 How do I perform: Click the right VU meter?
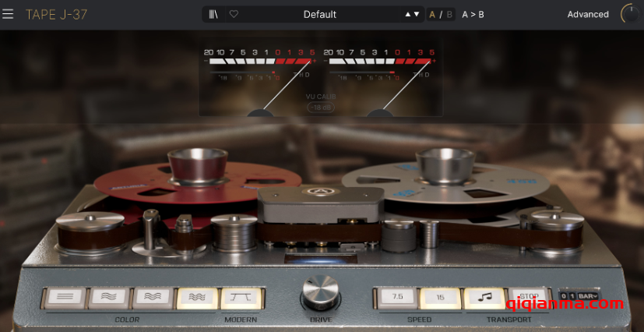[x=380, y=81]
